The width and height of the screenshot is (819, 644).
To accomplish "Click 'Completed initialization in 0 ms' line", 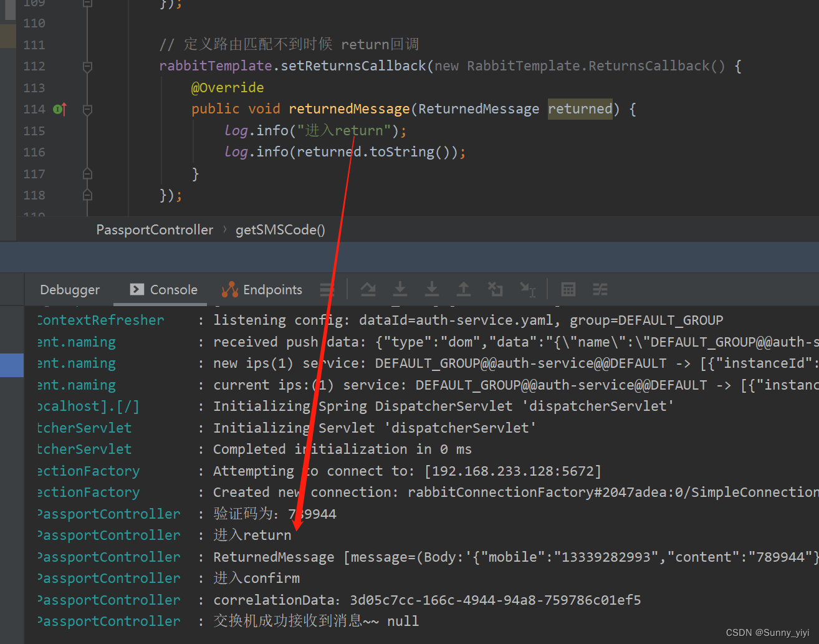I will pyautogui.click(x=342, y=449).
